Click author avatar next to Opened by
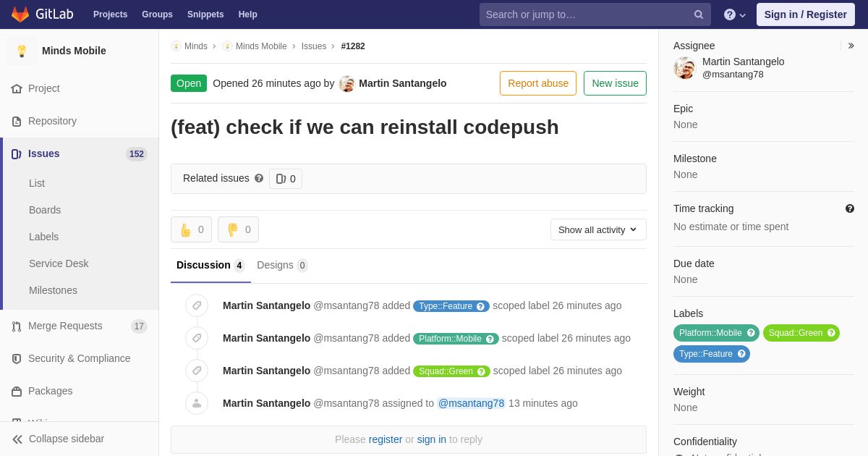 click(347, 84)
